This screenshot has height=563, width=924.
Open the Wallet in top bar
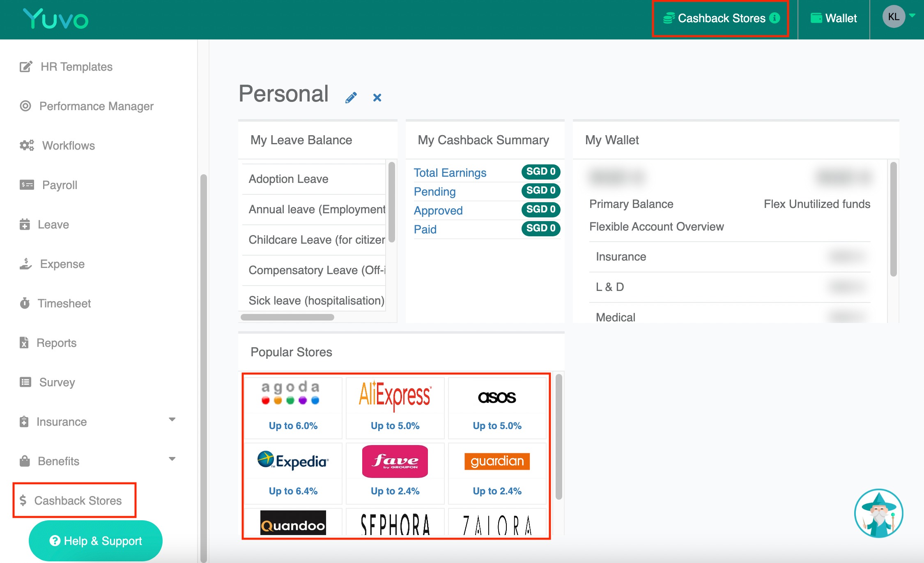pos(834,18)
